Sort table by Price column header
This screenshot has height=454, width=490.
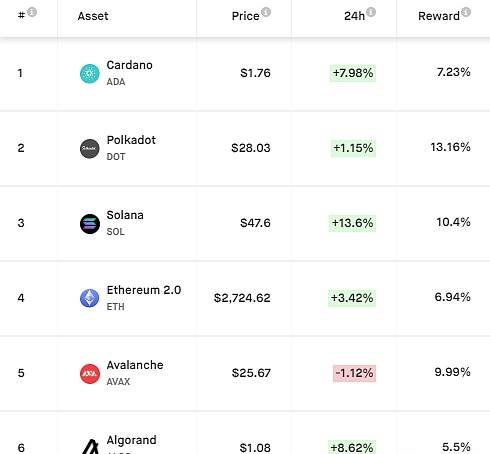[245, 16]
